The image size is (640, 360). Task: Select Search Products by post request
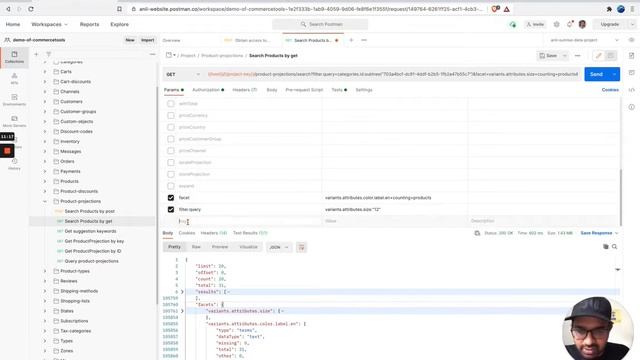click(89, 211)
